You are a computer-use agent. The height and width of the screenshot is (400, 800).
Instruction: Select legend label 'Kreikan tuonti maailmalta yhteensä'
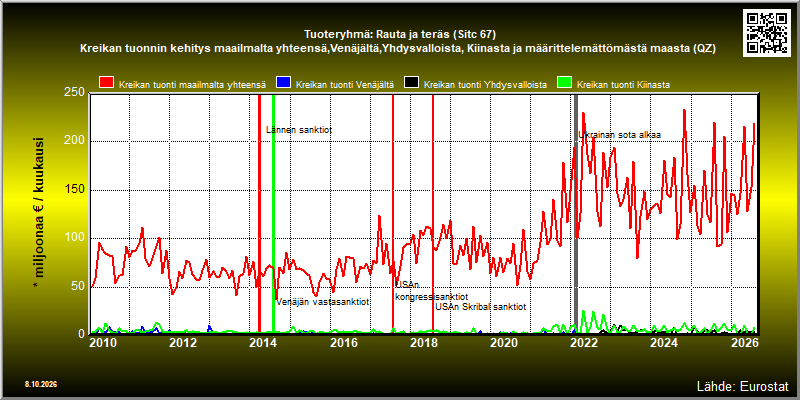192,85
